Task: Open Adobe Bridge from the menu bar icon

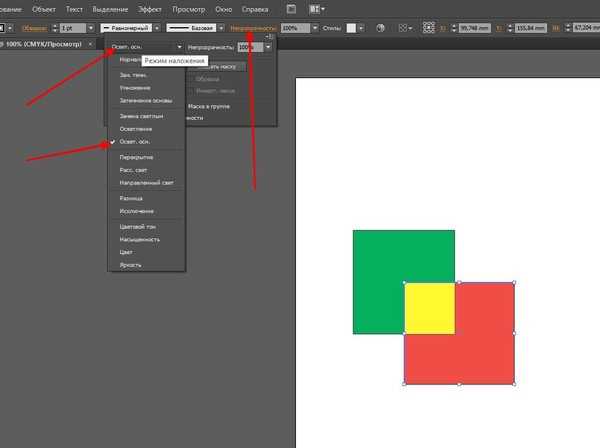Action: pyautogui.click(x=291, y=9)
